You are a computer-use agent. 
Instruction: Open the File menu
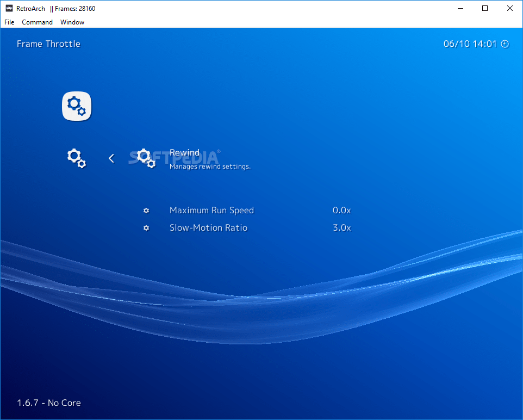(x=9, y=22)
